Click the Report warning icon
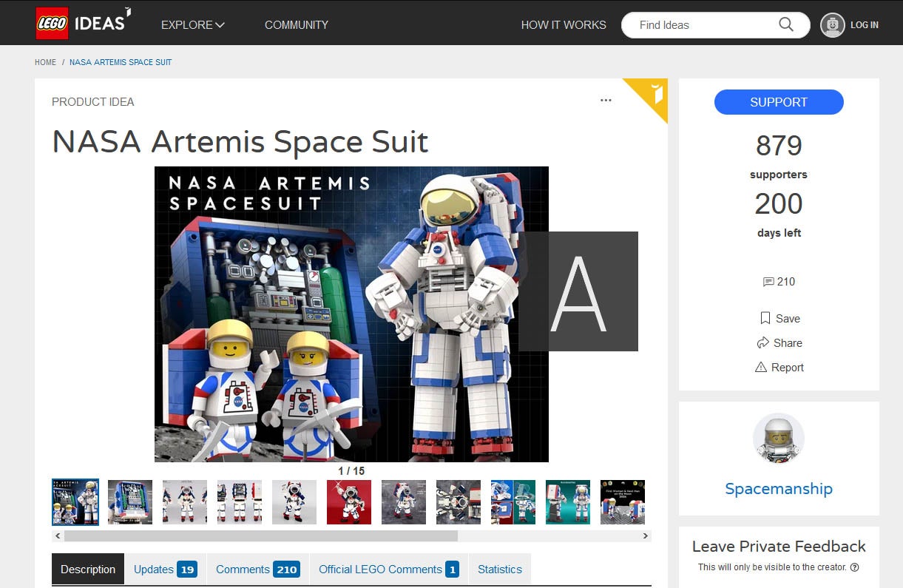The image size is (903, 588). [x=761, y=367]
